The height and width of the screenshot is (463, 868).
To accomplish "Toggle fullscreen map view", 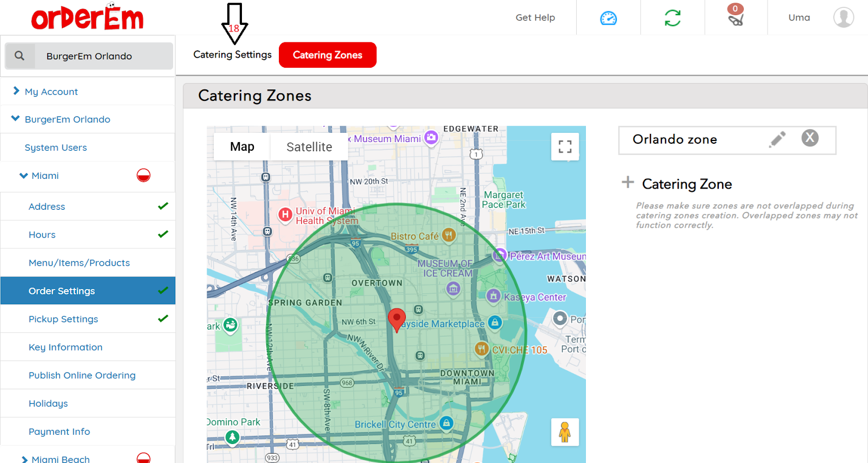I will click(x=565, y=147).
